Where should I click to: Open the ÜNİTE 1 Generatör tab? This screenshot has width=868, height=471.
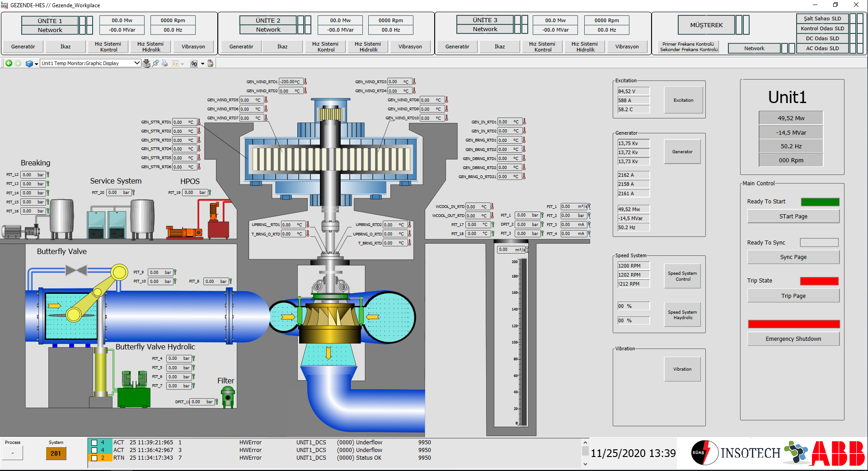[23, 47]
